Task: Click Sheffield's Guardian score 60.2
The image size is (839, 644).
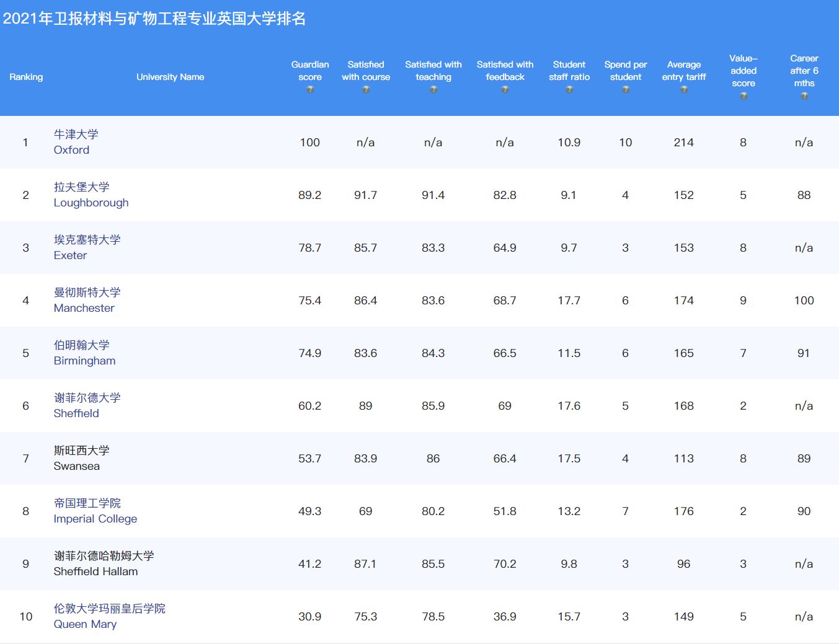Action: coord(310,406)
